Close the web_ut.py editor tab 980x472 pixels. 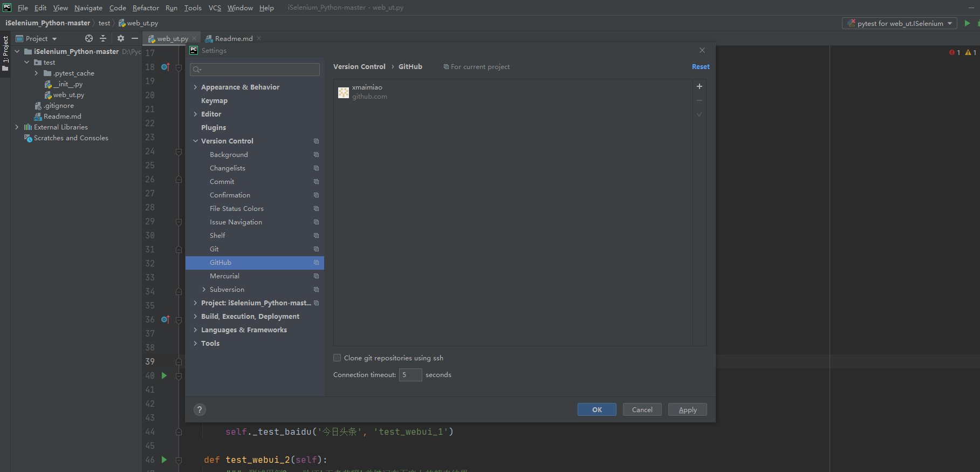194,38
